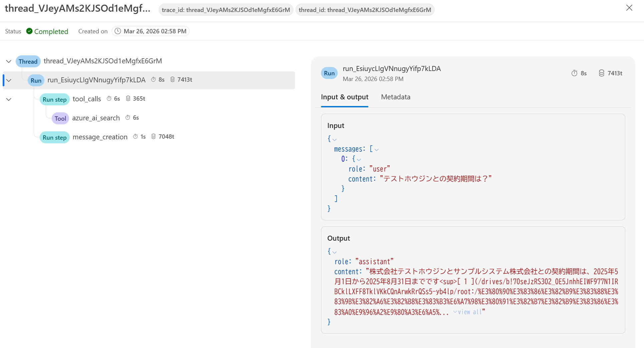Click the 8s timer icon in detail panel
Viewport: 644px width, 348px height.
574,73
